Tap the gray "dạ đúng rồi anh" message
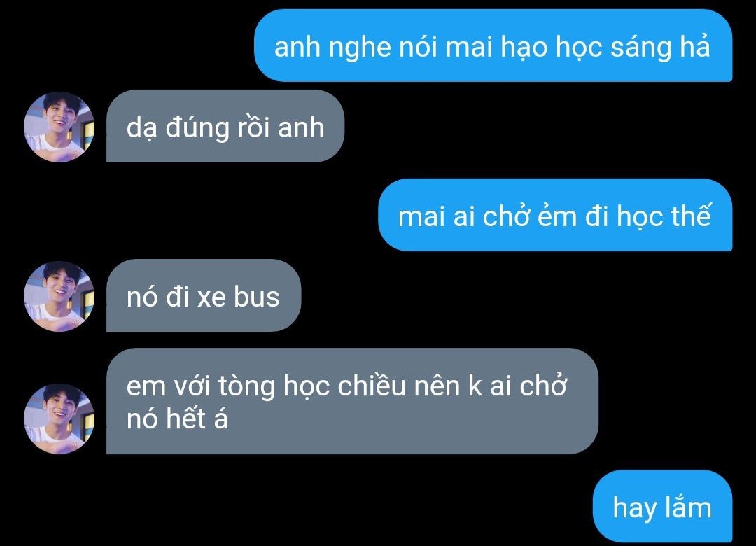The height and width of the screenshot is (546, 756). (x=225, y=126)
